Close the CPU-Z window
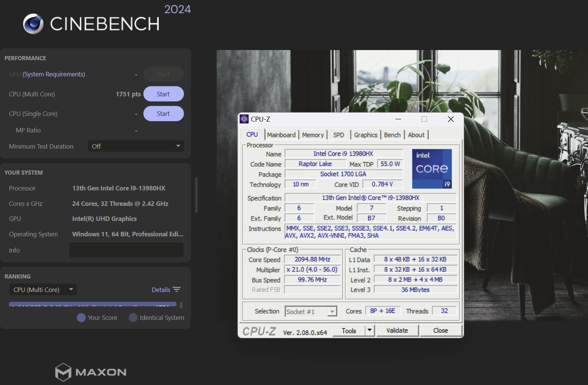The image size is (588, 385). (x=451, y=119)
